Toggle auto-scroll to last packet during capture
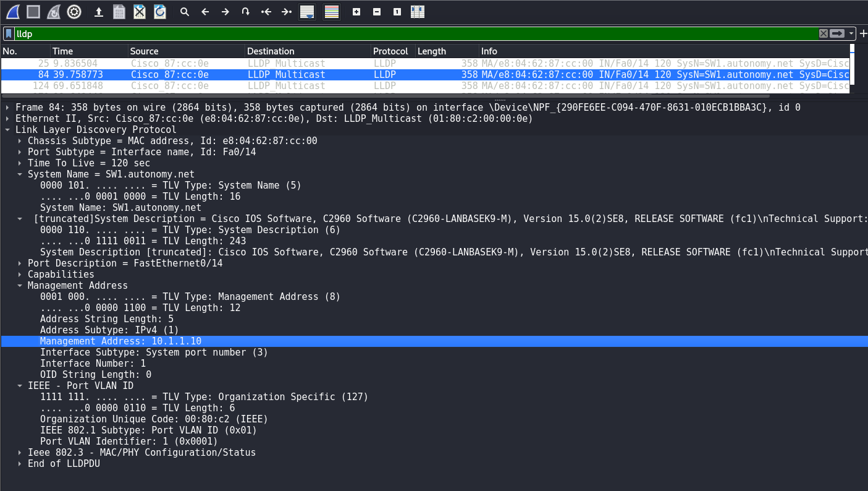The width and height of the screenshot is (868, 491). click(x=306, y=12)
